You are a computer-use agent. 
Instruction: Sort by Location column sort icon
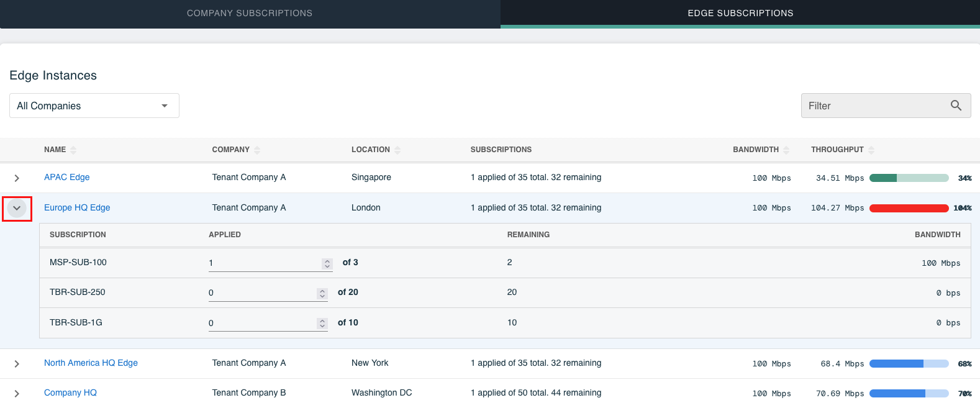tap(397, 150)
